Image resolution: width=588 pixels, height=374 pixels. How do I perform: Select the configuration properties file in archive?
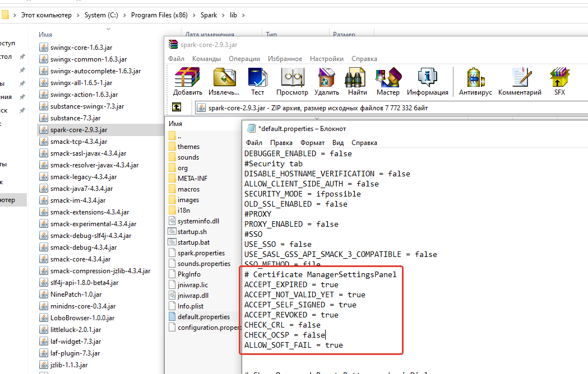(205, 328)
